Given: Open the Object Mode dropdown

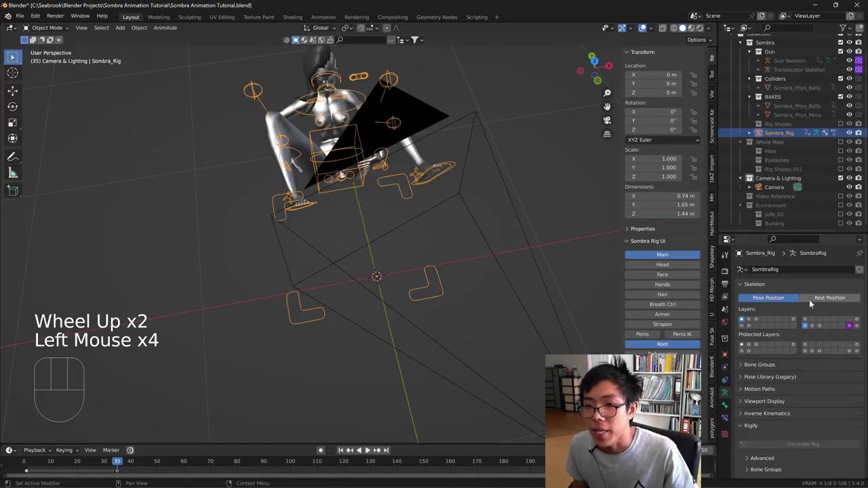Looking at the screenshot, I should [x=46, y=28].
